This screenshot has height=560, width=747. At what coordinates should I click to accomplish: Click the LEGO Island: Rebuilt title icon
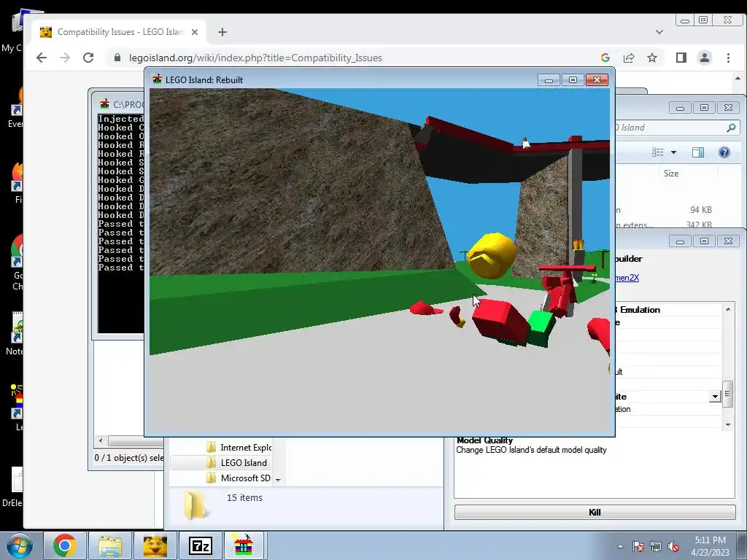point(157,79)
